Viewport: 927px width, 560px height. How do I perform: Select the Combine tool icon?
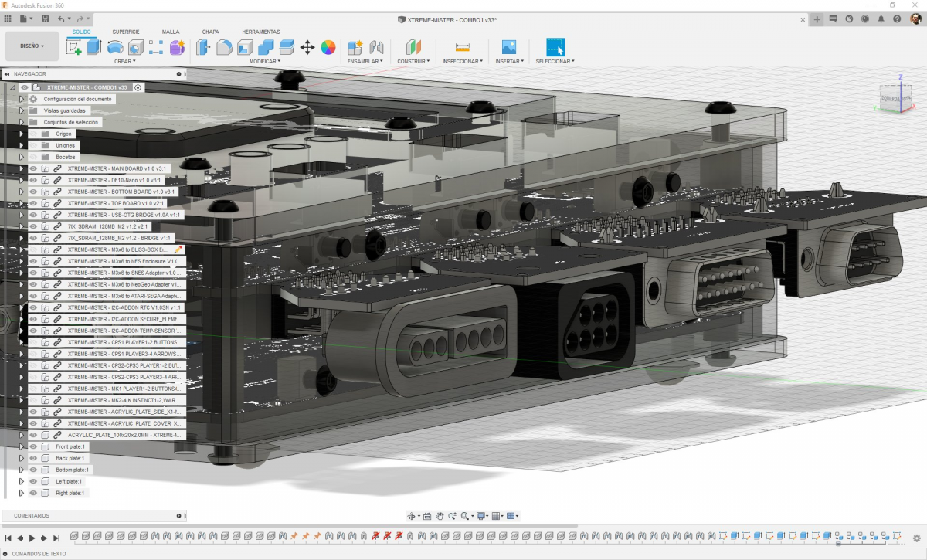[x=266, y=47]
